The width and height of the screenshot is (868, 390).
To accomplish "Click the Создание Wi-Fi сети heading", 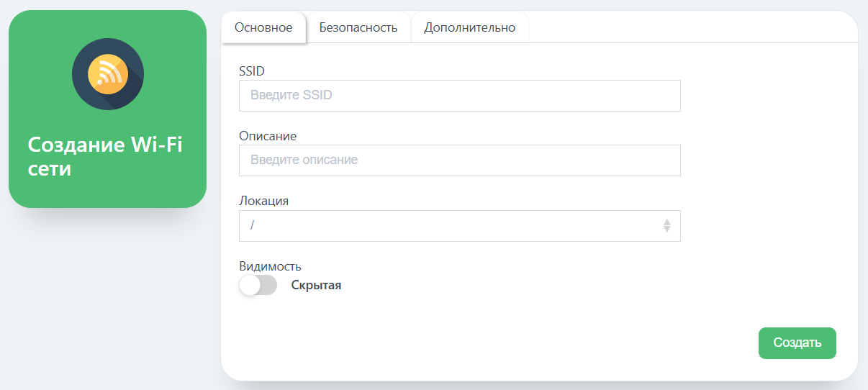I will pyautogui.click(x=105, y=156).
